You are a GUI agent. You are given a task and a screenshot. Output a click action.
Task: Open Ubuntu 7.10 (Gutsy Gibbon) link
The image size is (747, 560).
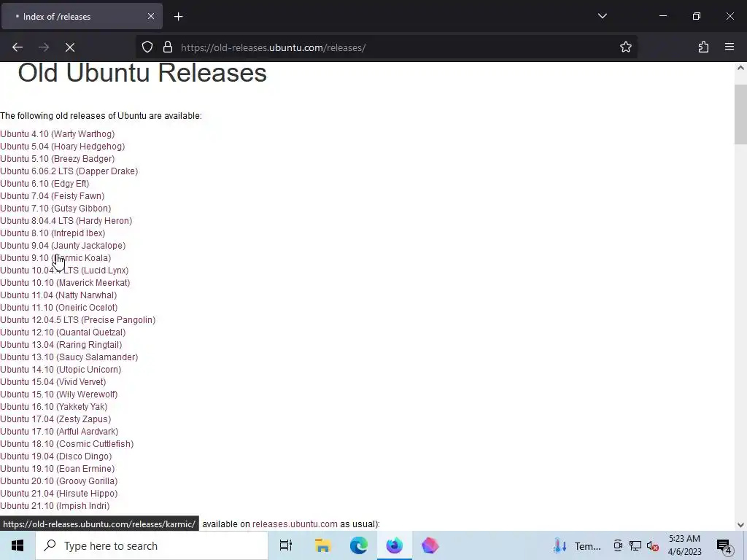(55, 208)
